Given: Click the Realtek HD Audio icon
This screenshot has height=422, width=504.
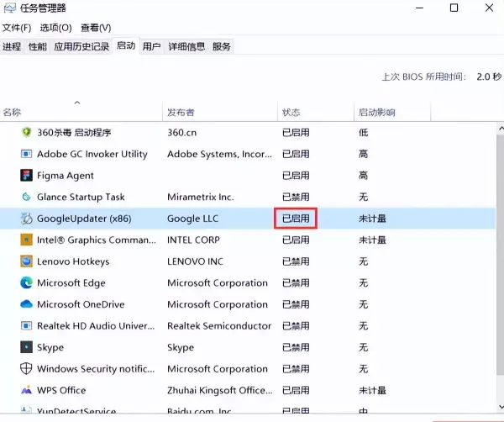Looking at the screenshot, I should point(26,325).
